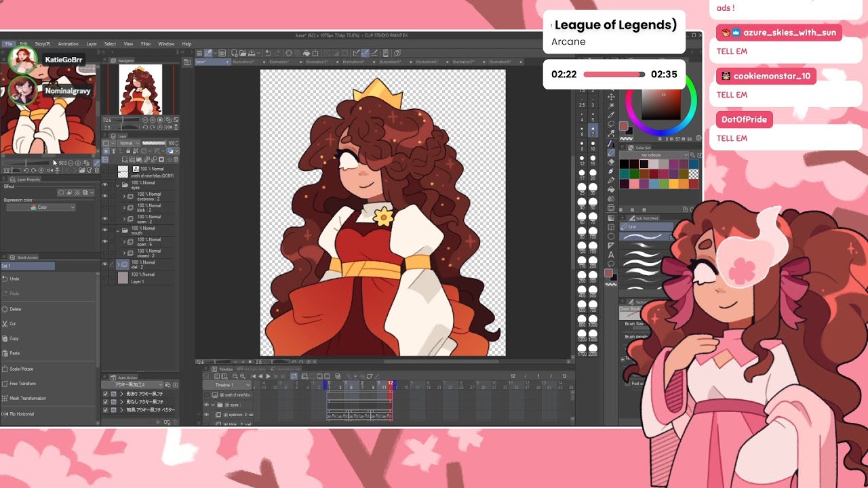Click the song progress bar overlay
Screen dimensions: 868x488
pyautogui.click(x=614, y=75)
